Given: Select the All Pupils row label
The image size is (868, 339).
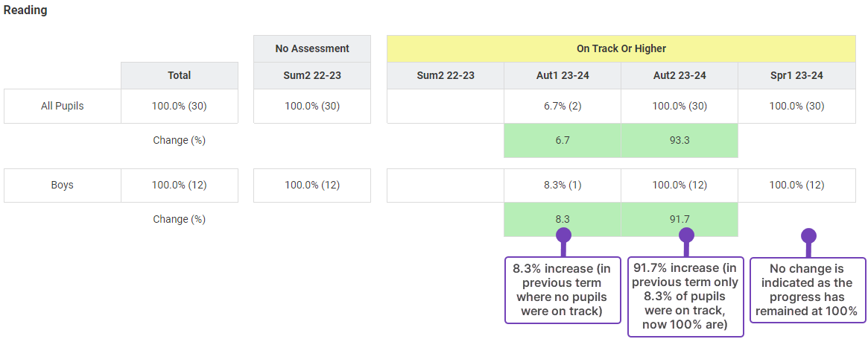Looking at the screenshot, I should [x=63, y=106].
